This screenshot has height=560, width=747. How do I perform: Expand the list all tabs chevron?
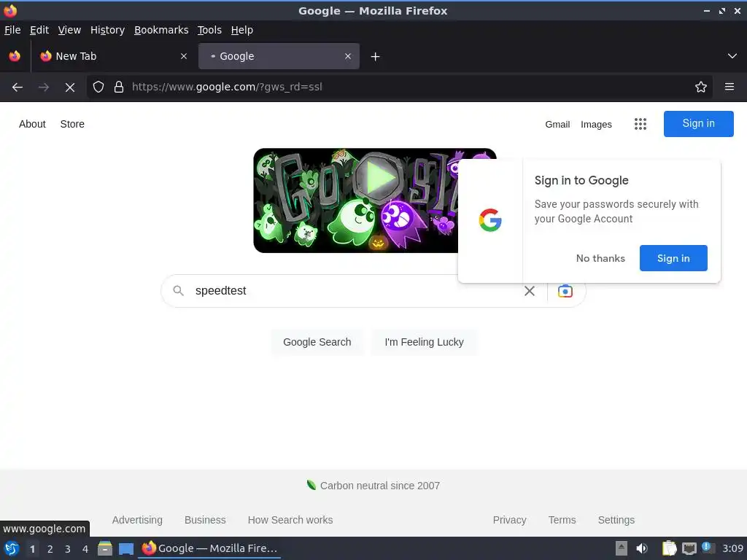(732, 56)
